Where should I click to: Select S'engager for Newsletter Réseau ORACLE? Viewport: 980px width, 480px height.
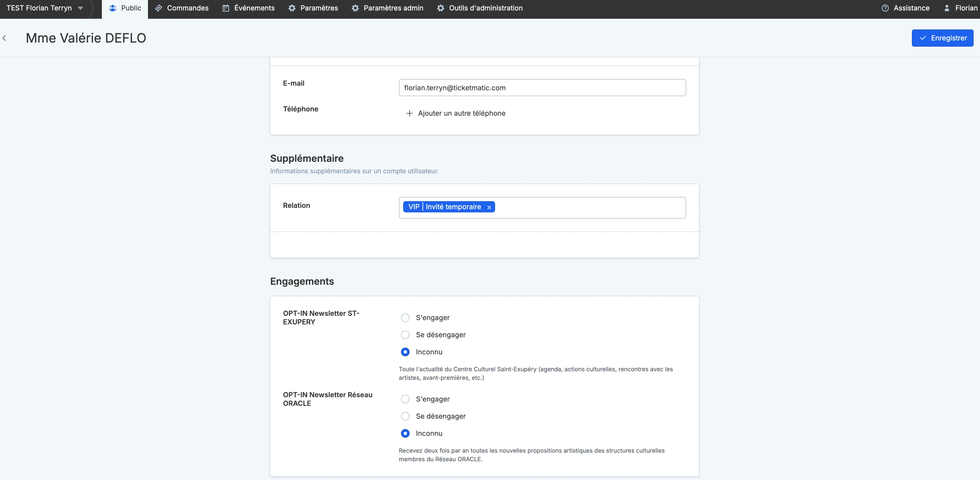point(405,399)
